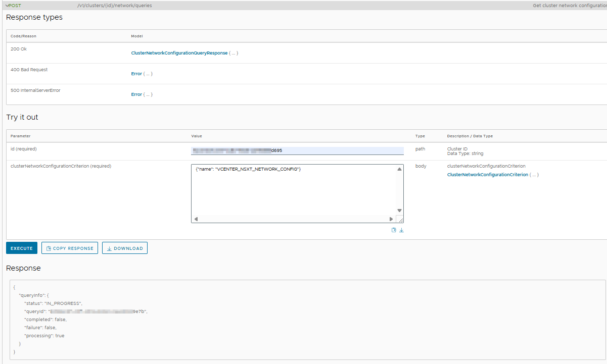This screenshot has height=364, width=607.
Task: Click the textarea scroll-up arrow
Action: 399,169
